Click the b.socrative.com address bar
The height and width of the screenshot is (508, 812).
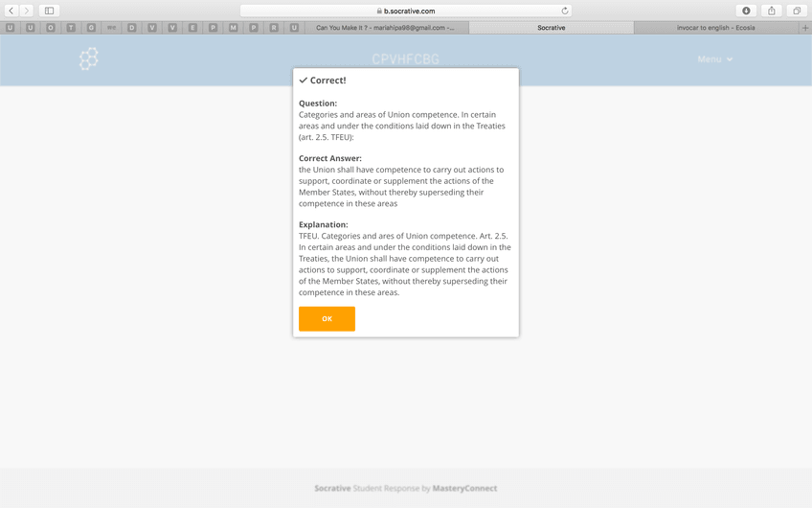406,11
